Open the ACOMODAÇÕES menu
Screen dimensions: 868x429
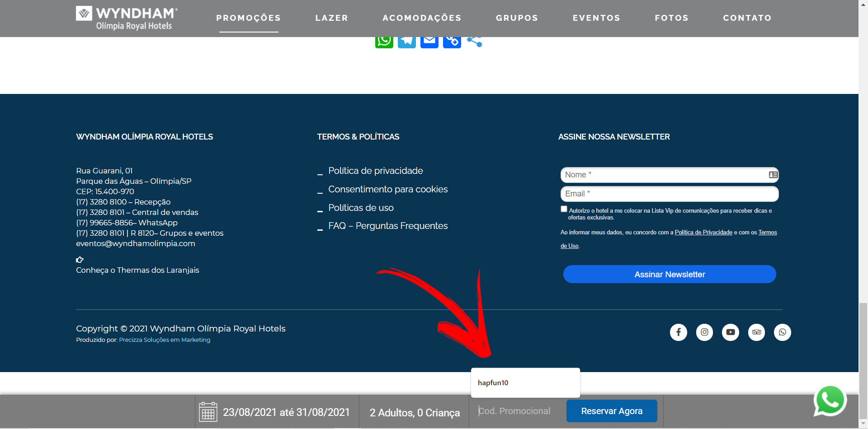click(x=422, y=18)
